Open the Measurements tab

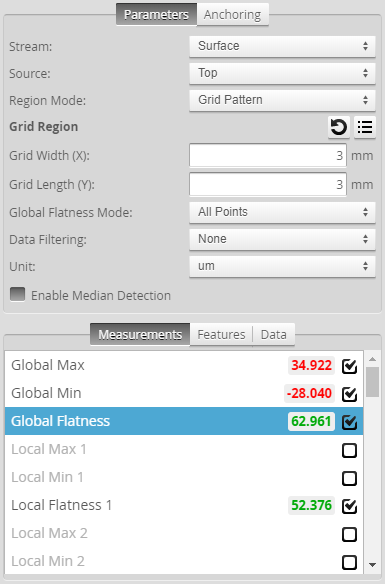point(140,334)
